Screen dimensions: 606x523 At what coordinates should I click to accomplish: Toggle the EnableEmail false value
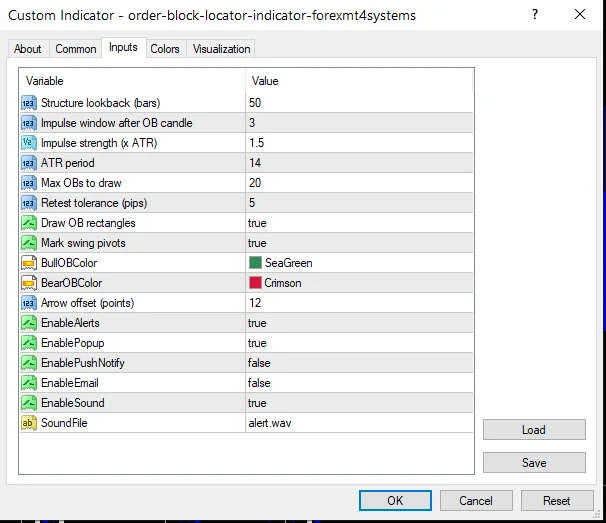(259, 383)
